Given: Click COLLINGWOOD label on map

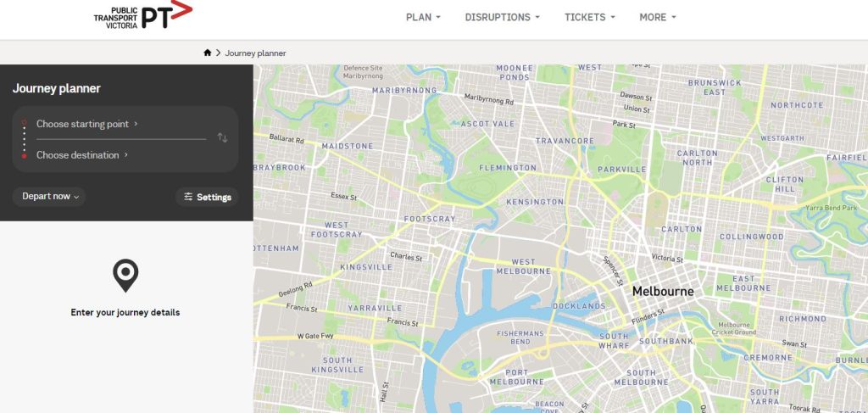Looking at the screenshot, I should (751, 237).
